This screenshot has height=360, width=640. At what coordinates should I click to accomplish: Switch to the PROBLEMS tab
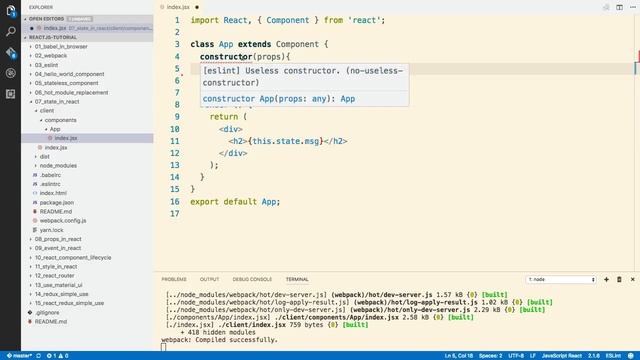click(174, 279)
